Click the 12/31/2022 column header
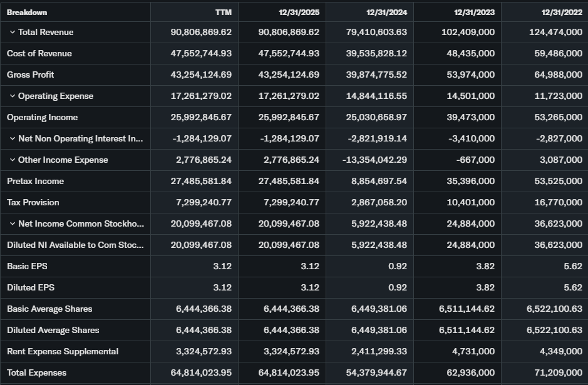588x385 pixels. [562, 13]
